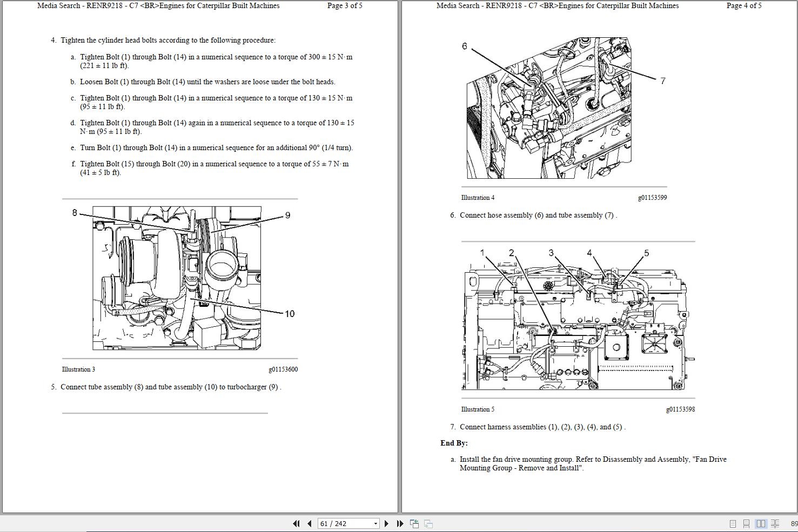798x532 pixels.
Task: Click the Media Search page header
Action: point(157,6)
